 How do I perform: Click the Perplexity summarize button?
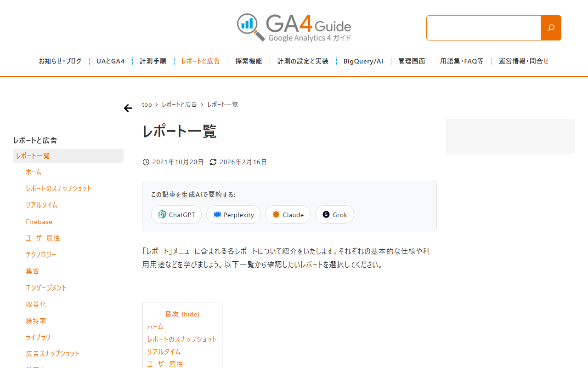233,214
